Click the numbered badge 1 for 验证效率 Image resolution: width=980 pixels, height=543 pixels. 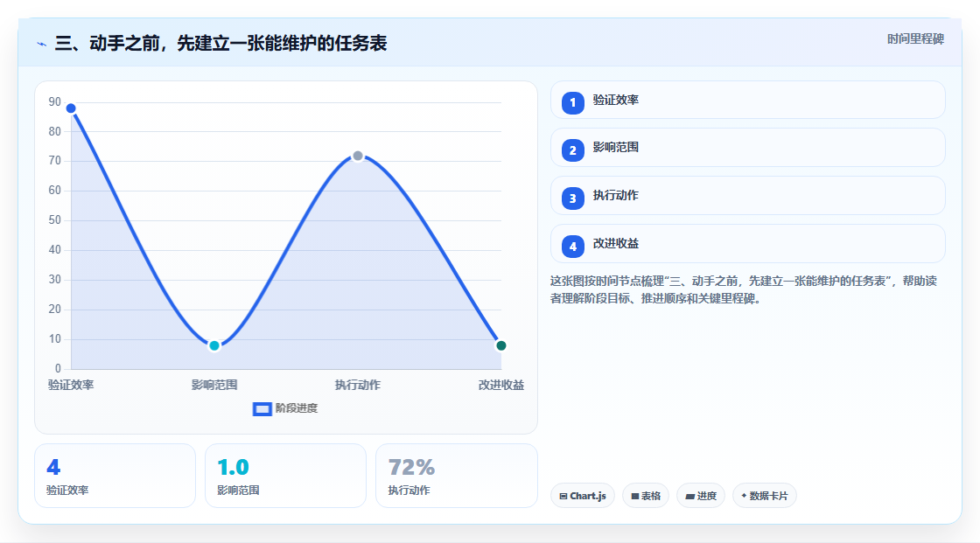pos(572,102)
